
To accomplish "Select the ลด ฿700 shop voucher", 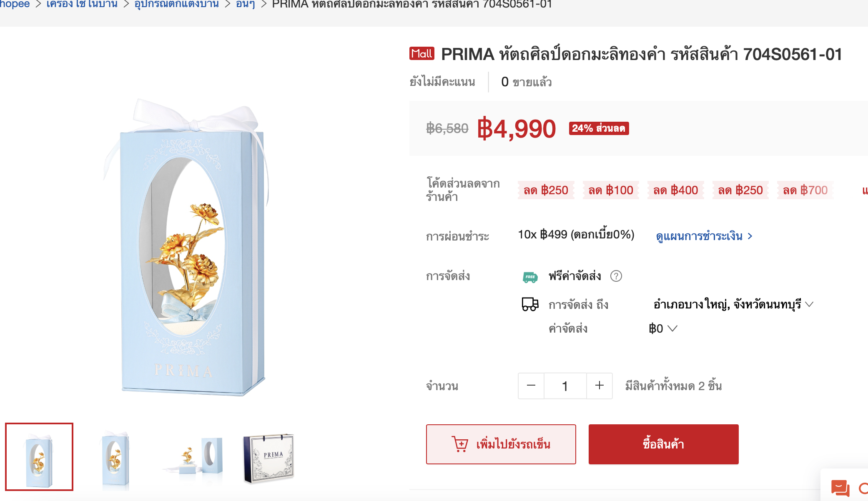I will pyautogui.click(x=805, y=190).
